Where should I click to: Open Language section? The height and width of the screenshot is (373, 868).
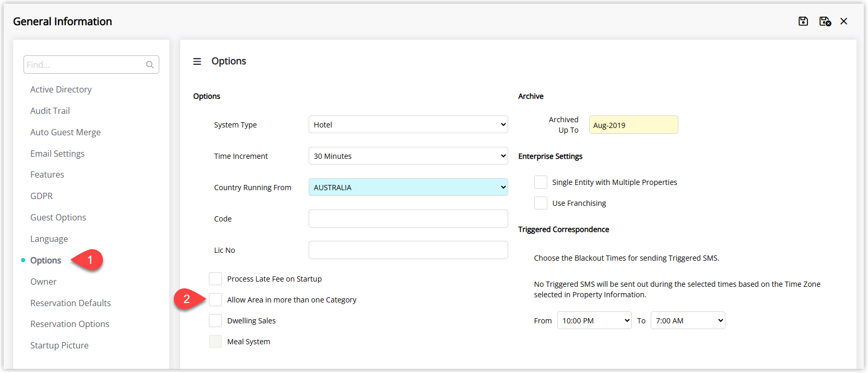click(49, 239)
